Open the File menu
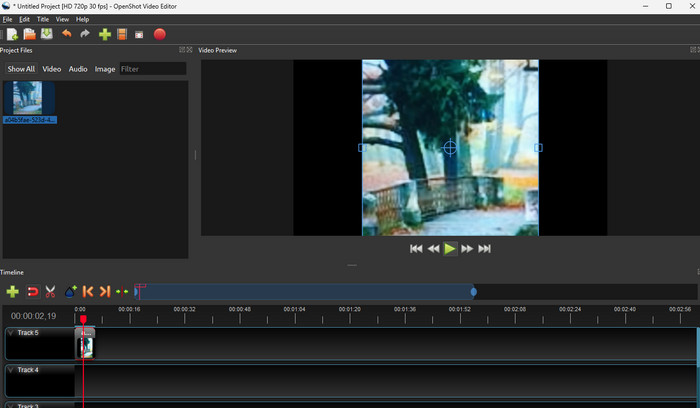This screenshot has height=408, width=700. (8, 19)
